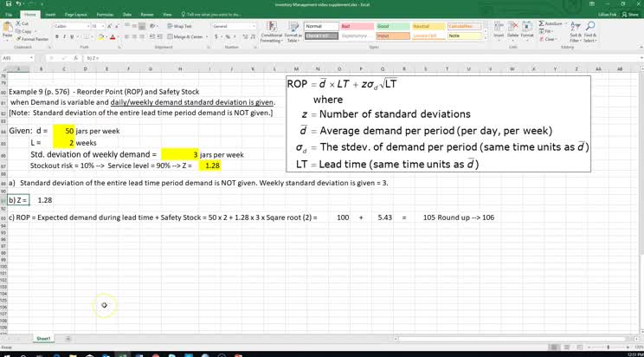644x357 pixels.
Task: Click the Format Painter tool
Action: [x=34, y=39]
